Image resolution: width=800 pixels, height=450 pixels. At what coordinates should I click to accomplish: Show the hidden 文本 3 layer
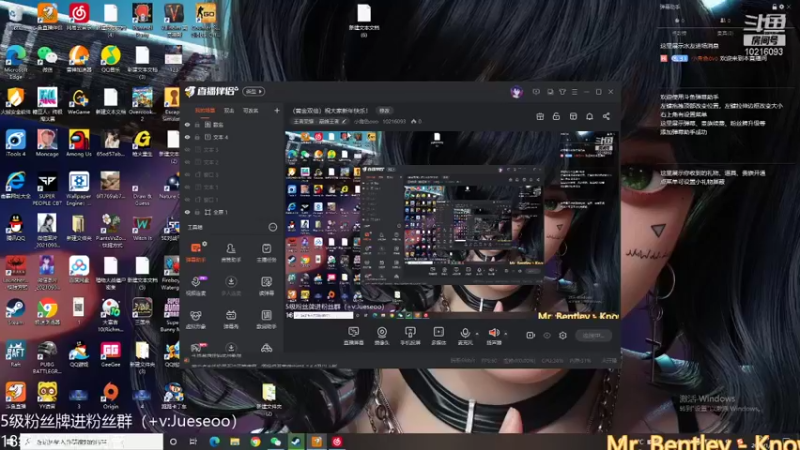pyautogui.click(x=187, y=149)
